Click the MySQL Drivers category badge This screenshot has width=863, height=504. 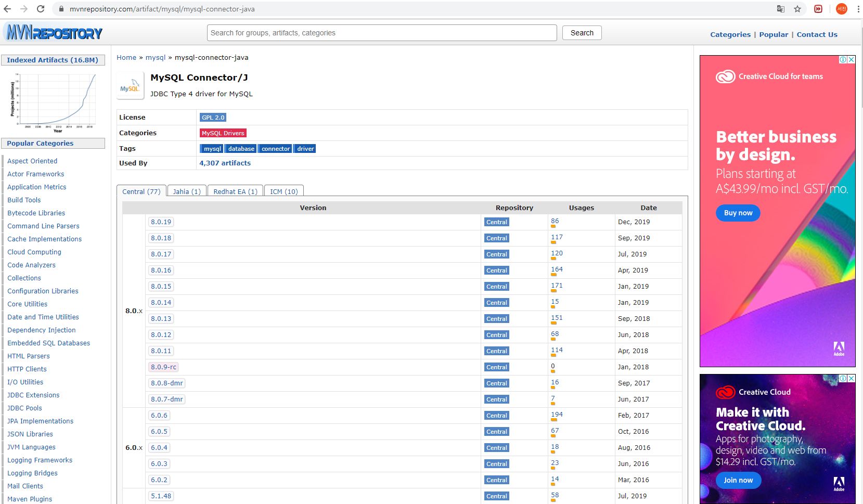coord(223,133)
